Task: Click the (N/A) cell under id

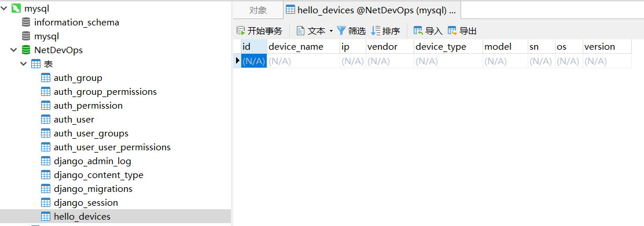Action: click(x=254, y=61)
